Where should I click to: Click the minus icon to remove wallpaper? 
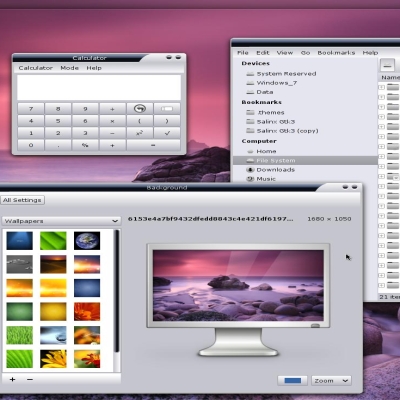tap(30, 379)
